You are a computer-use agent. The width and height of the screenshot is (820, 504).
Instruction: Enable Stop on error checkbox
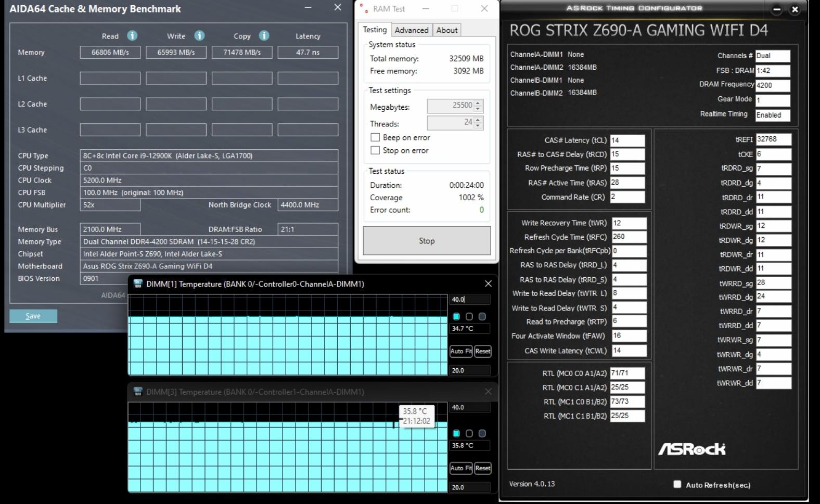[375, 150]
